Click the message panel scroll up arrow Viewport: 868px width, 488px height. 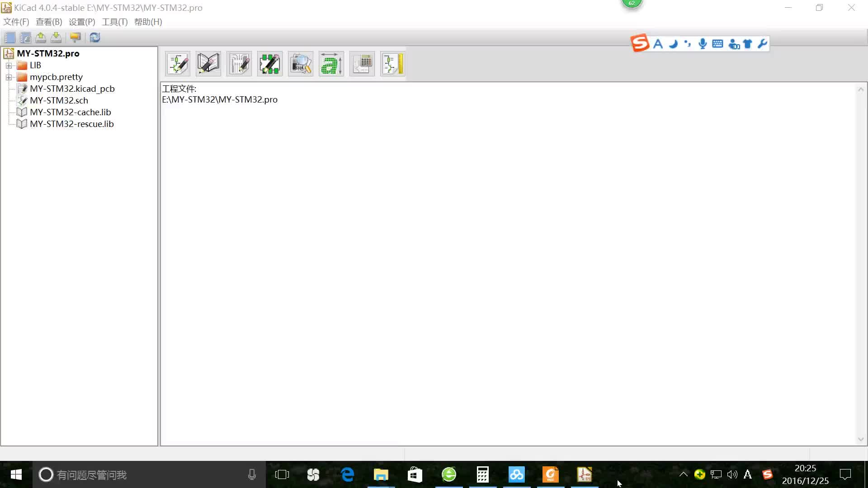[x=861, y=89]
